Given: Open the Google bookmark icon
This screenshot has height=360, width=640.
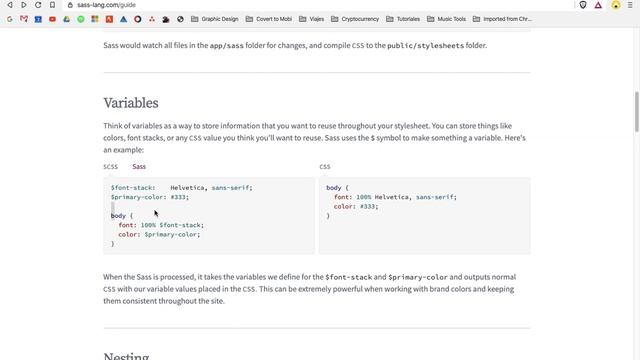Looking at the screenshot, I should [x=9, y=19].
